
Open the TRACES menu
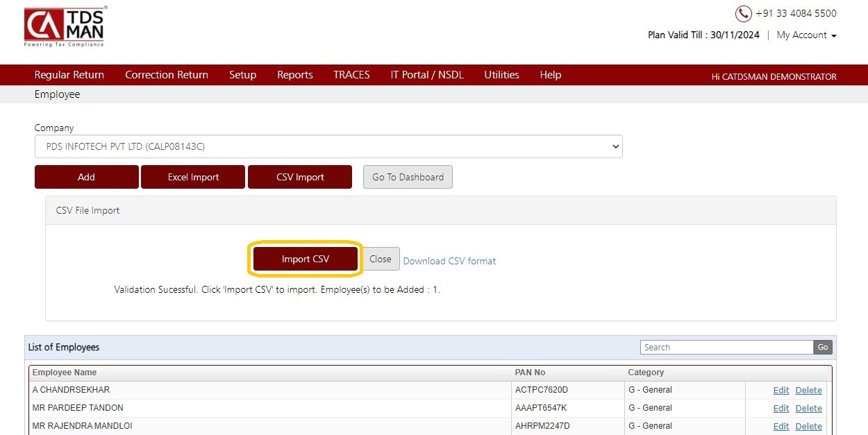[351, 75]
